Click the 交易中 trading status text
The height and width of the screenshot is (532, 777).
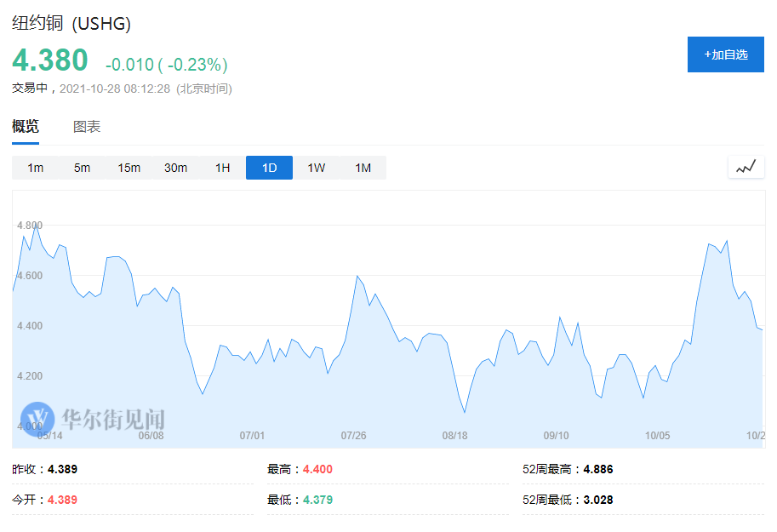tap(30, 89)
